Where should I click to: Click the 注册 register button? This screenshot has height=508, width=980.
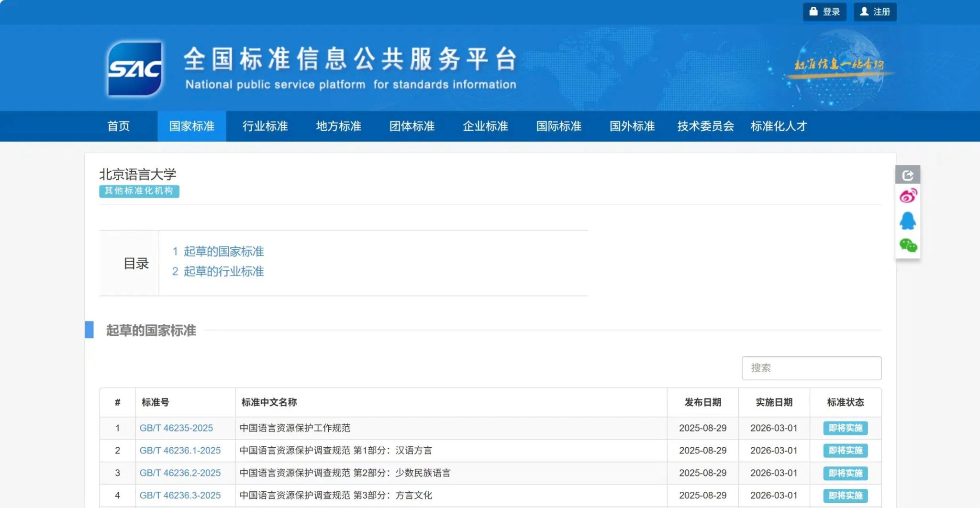[x=875, y=12]
